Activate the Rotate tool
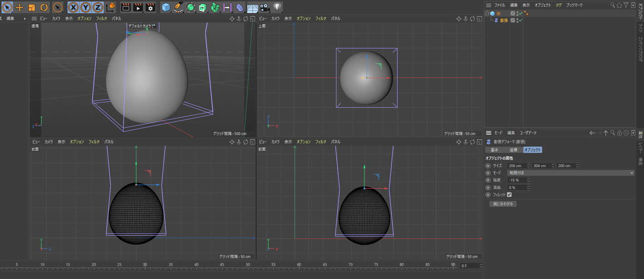This screenshot has height=279, width=644. (x=44, y=7)
